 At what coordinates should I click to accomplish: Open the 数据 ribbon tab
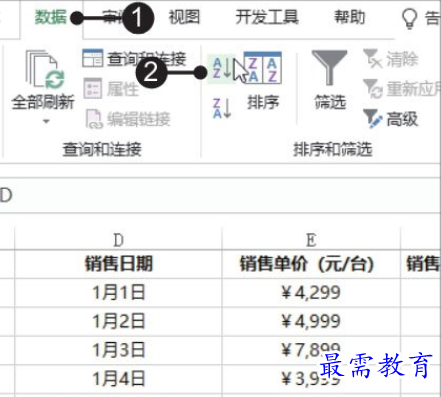[51, 17]
